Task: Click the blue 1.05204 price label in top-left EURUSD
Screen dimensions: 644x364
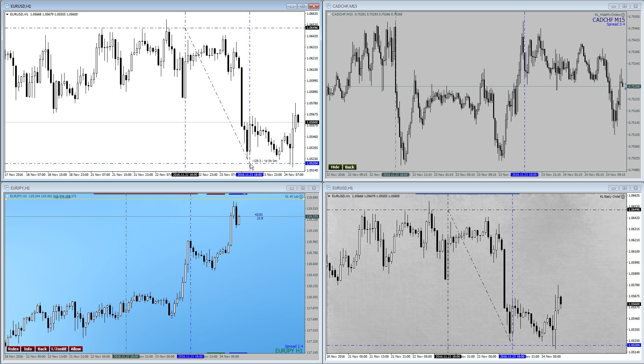Action: click(x=312, y=163)
